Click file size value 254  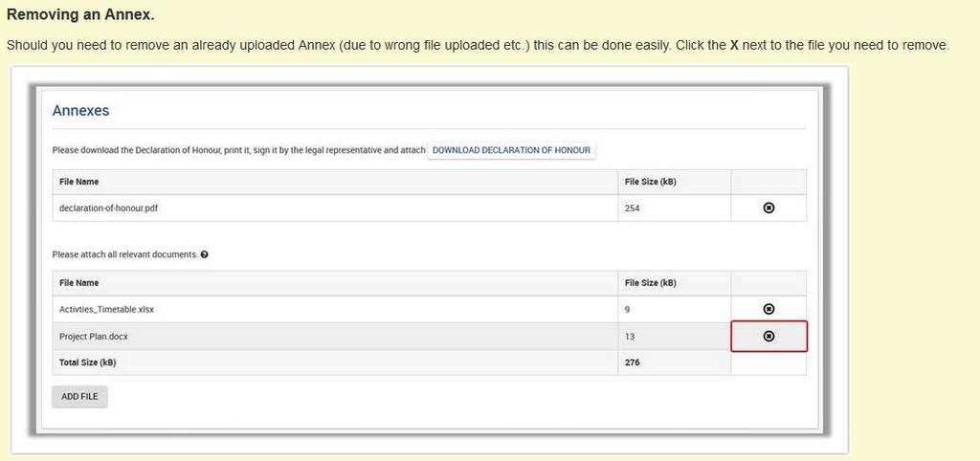pos(632,208)
